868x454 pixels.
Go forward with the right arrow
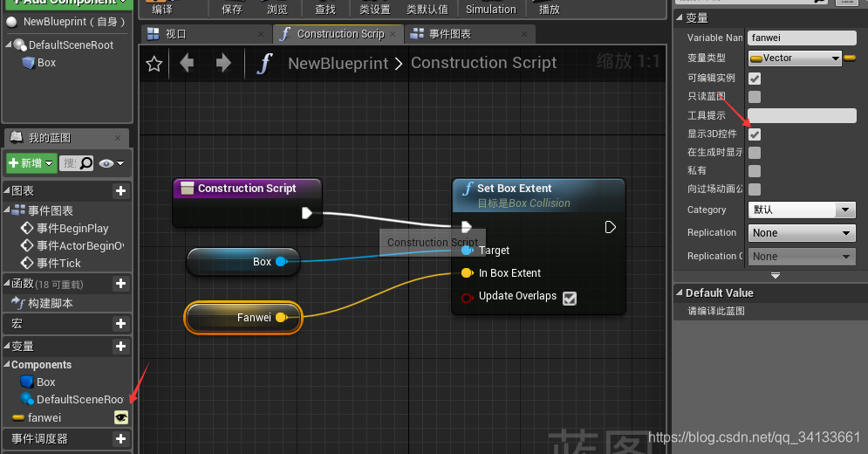click(x=223, y=63)
